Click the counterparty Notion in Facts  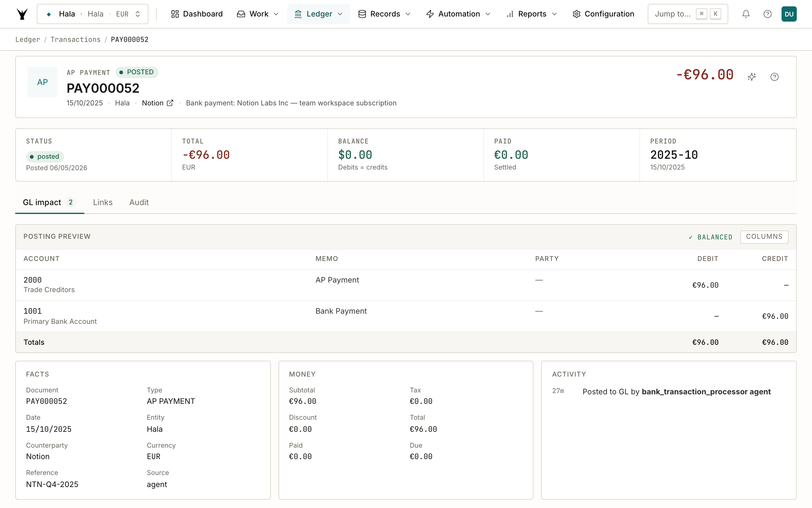(38, 457)
